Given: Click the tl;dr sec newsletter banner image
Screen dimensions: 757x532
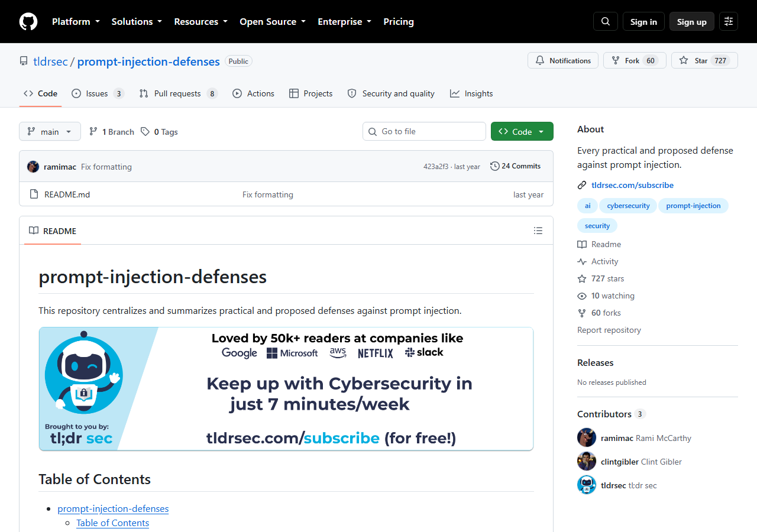Looking at the screenshot, I should [286, 389].
